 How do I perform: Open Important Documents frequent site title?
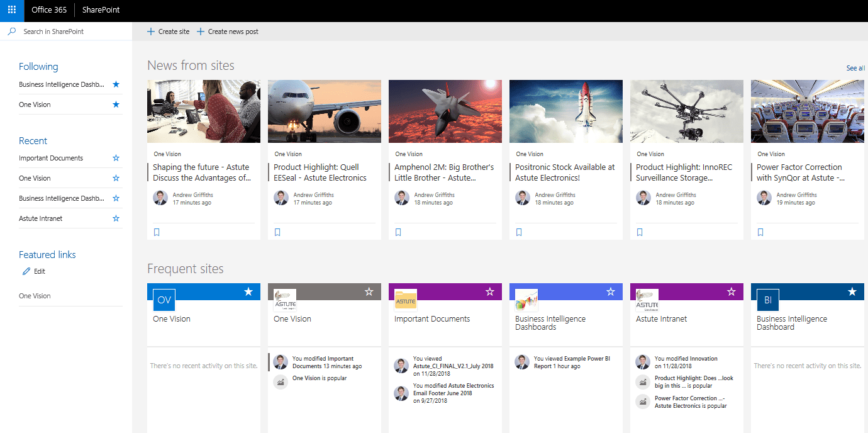coord(432,319)
